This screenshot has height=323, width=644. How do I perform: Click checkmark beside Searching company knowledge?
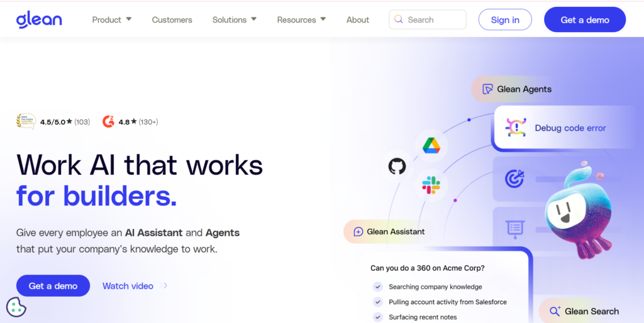pyautogui.click(x=378, y=287)
